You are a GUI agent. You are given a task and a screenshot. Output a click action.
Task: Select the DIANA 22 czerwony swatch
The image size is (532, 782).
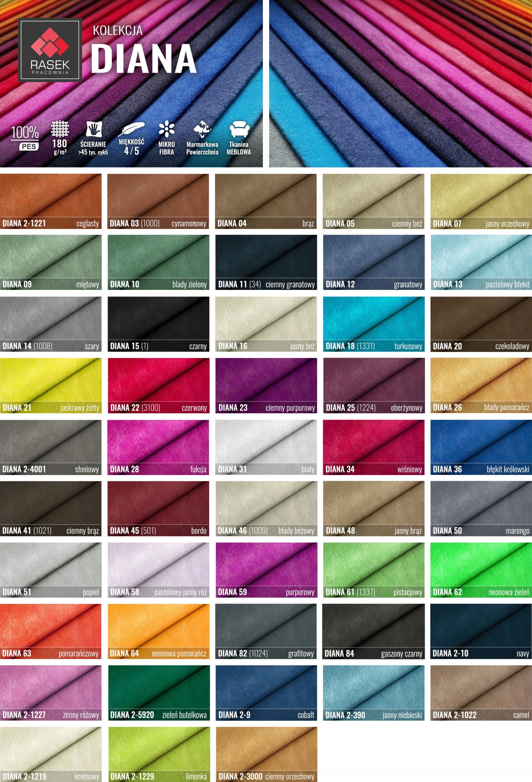tap(158, 386)
